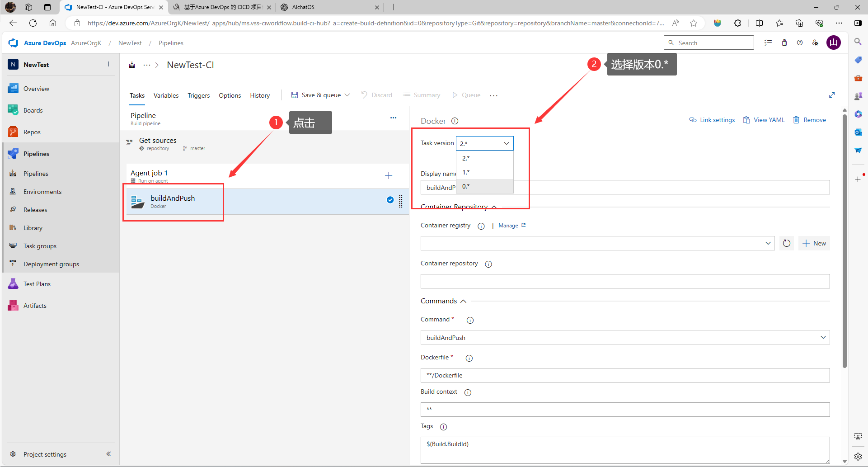
Task: Toggle the buildAndPush task checkmark
Action: (390, 200)
